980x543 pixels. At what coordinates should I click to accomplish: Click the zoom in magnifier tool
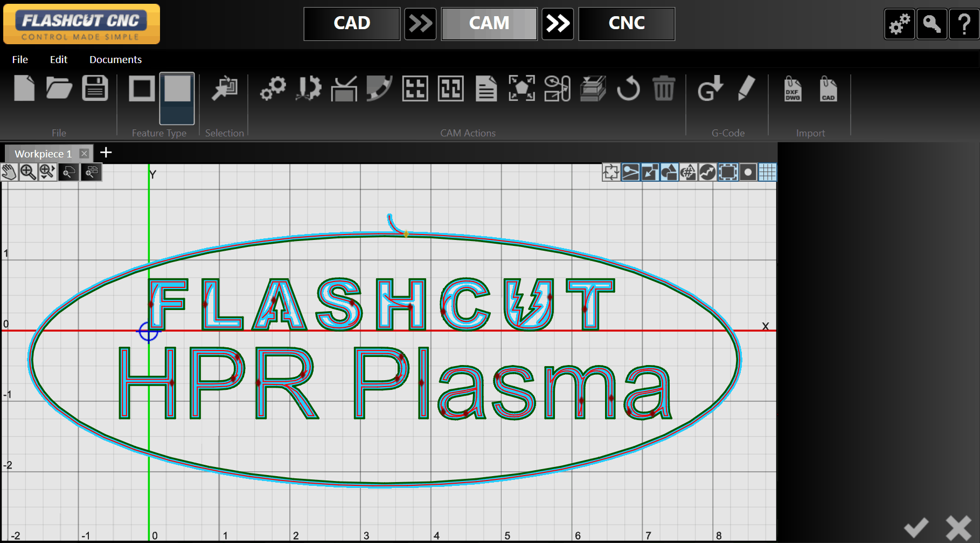click(x=28, y=173)
